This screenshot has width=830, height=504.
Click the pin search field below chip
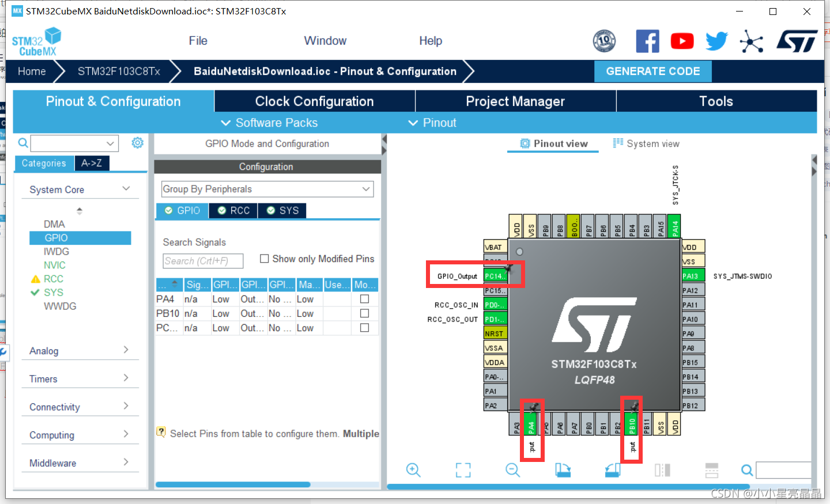[x=783, y=470]
